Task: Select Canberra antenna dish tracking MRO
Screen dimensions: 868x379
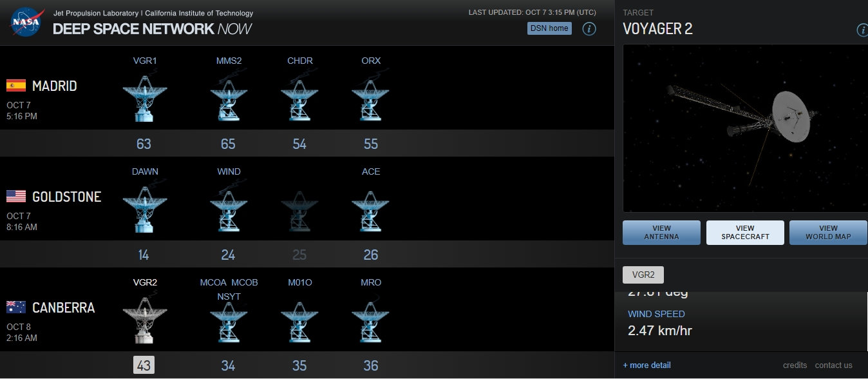Action: tap(370, 322)
